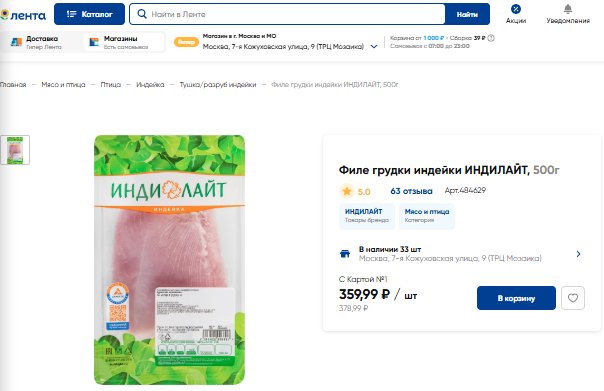Viewport: 604px width, 391px height.
Task: Go to Мясо и птица breadcrumb
Action: point(63,84)
